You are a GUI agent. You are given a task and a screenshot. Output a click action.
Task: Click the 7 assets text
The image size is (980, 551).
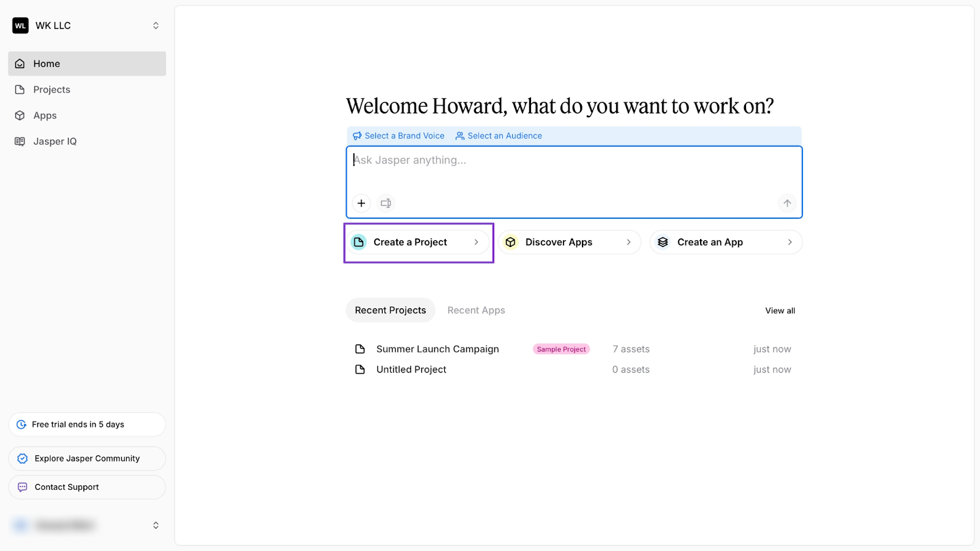[631, 349]
